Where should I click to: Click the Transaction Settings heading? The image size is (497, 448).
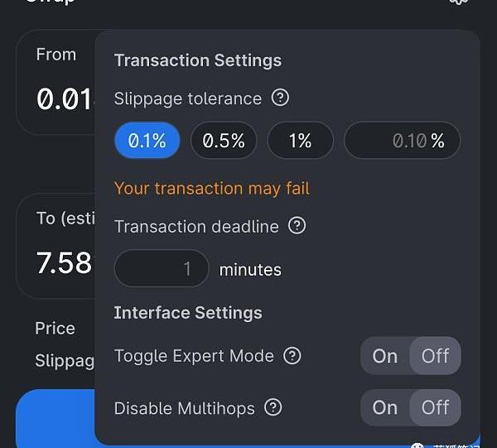click(198, 60)
